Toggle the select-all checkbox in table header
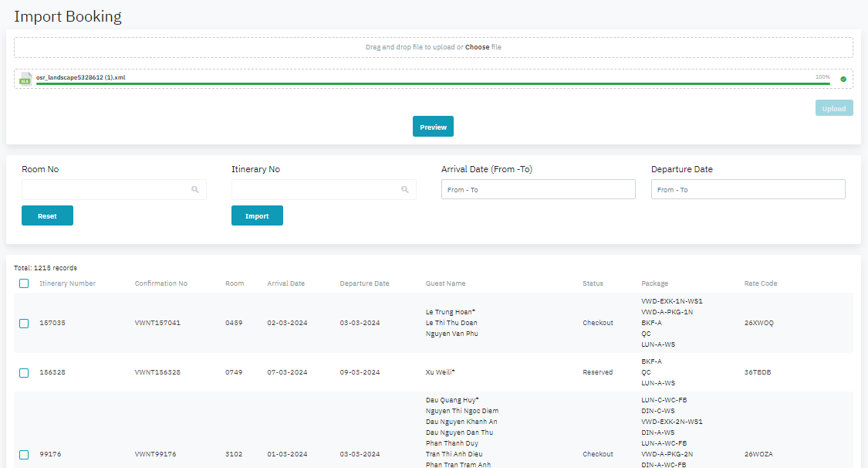 tap(24, 283)
